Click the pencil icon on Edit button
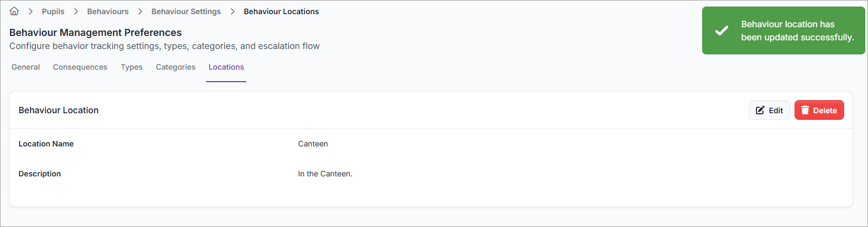 pos(760,110)
